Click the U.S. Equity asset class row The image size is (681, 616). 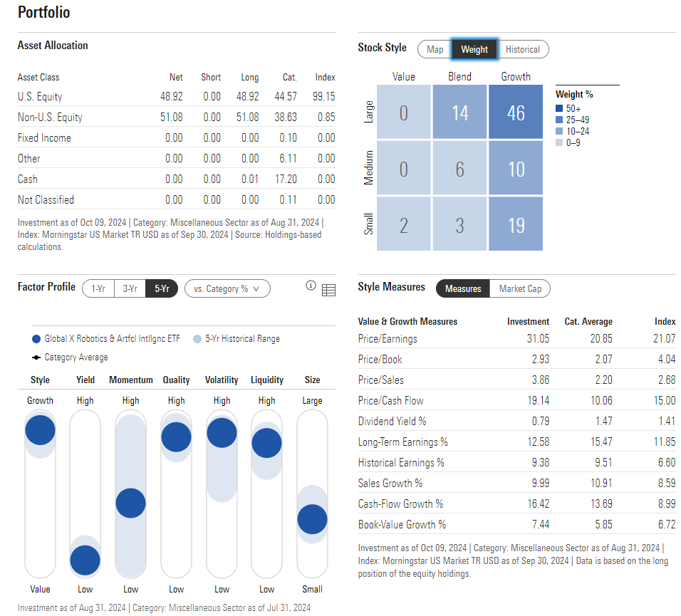point(43,97)
